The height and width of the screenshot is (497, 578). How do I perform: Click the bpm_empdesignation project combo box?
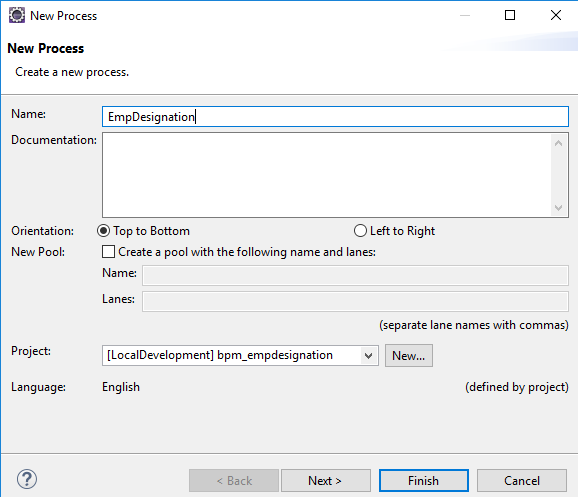(240, 355)
